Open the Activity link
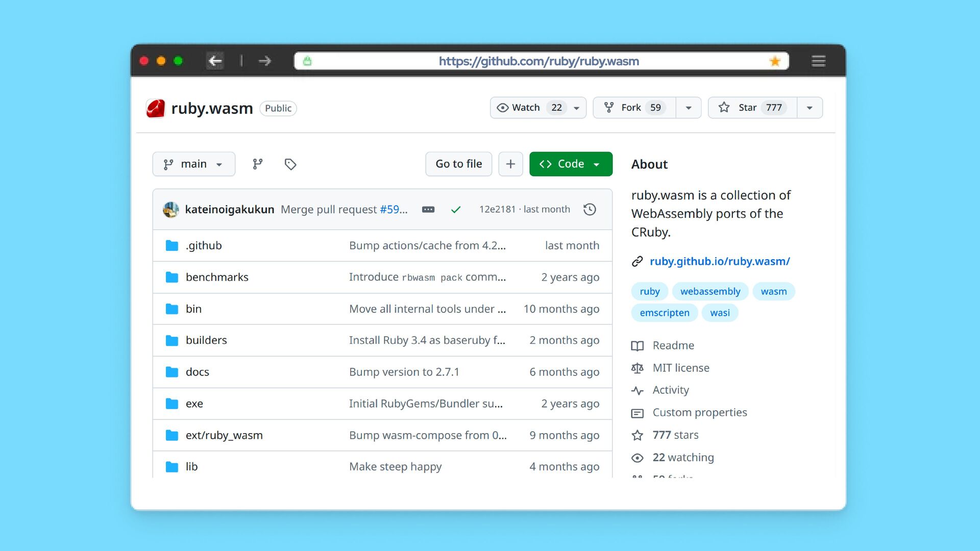This screenshot has height=551, width=980. pyautogui.click(x=671, y=390)
